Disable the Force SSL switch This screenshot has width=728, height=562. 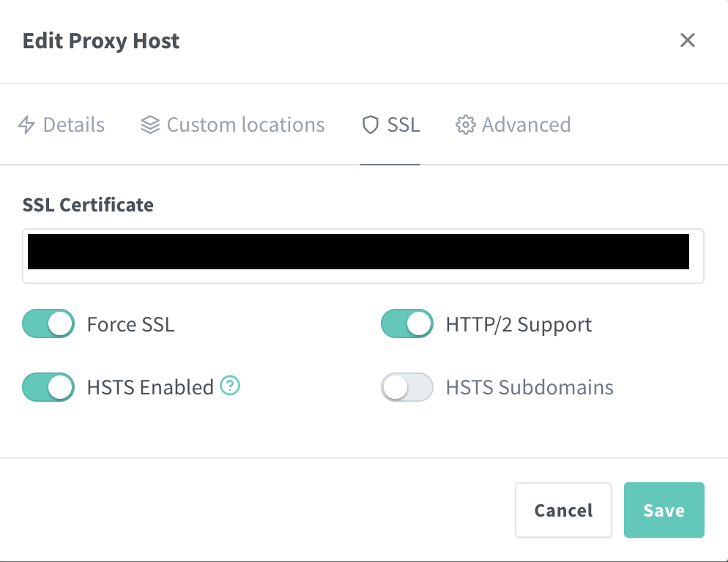[x=48, y=323]
